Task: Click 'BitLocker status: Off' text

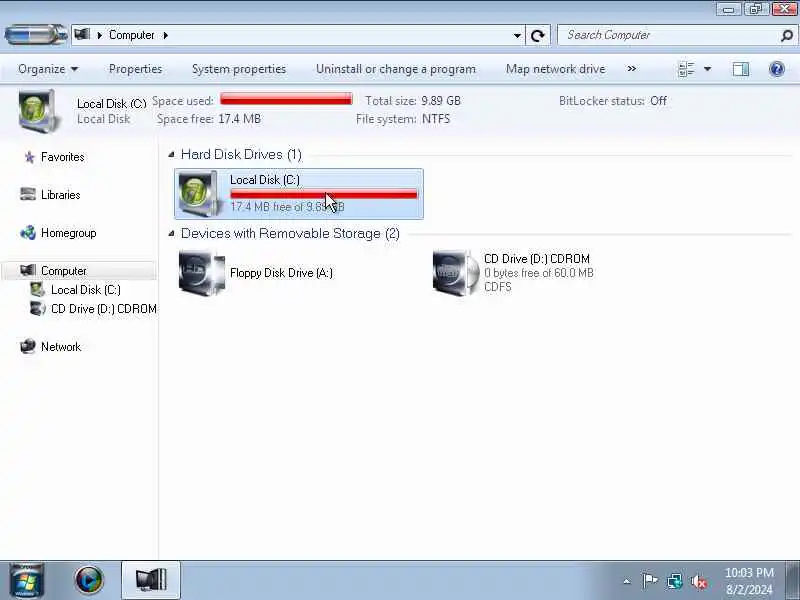Action: coord(613,101)
